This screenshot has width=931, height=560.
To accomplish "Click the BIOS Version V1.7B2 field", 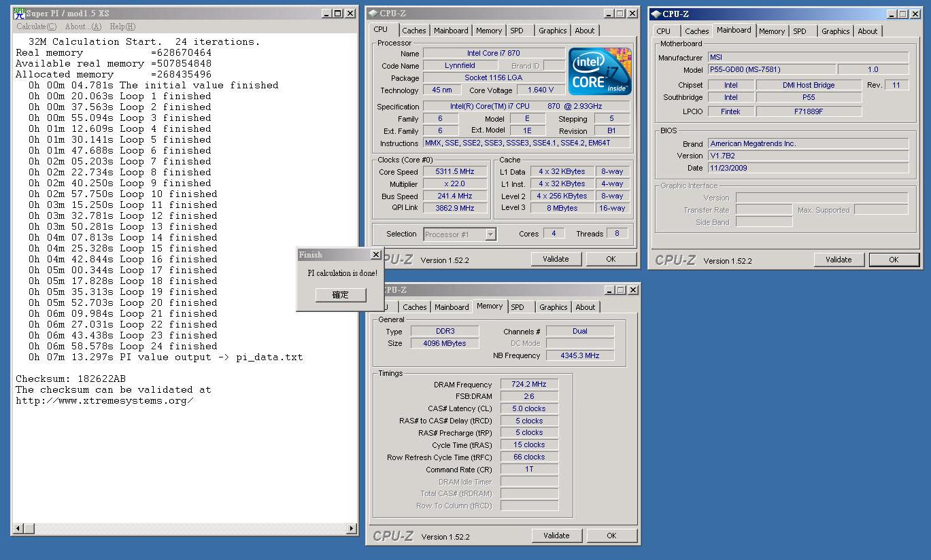I will pyautogui.click(x=808, y=156).
